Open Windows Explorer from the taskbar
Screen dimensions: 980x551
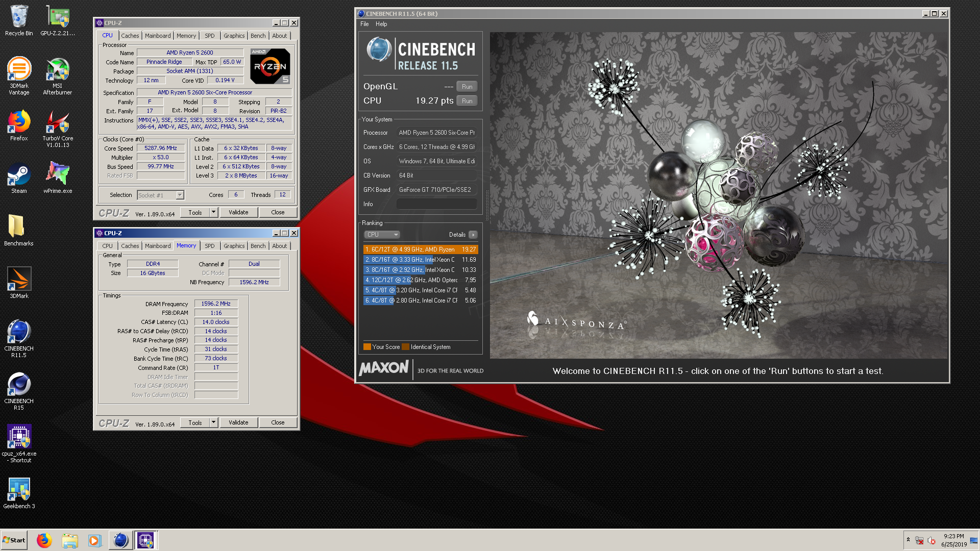69,540
